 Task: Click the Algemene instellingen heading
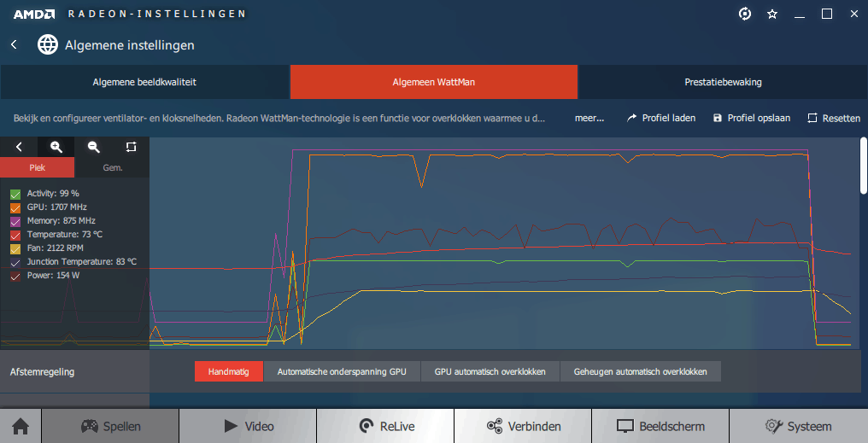coord(130,44)
